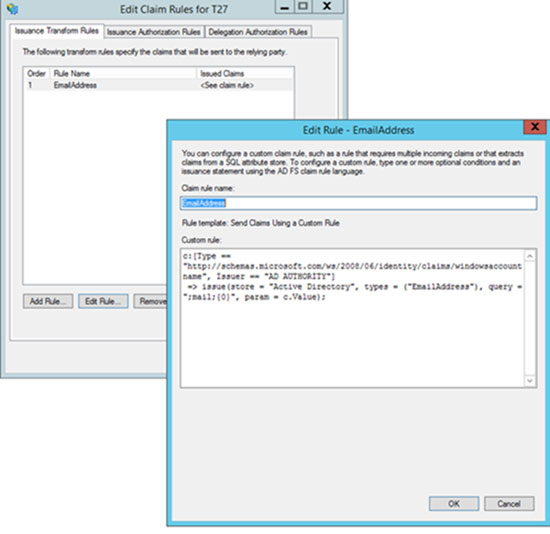This screenshot has width=550, height=534.
Task: Select the Issuance Transform Rules tab
Action: coord(56,31)
